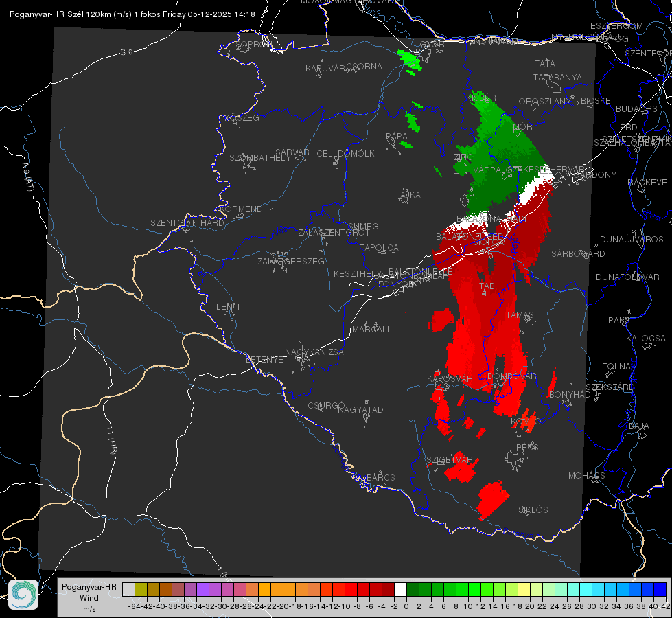This screenshot has width=672, height=618.
Task: Click the 'TAPOLCA' city label
Action: pyautogui.click(x=379, y=248)
